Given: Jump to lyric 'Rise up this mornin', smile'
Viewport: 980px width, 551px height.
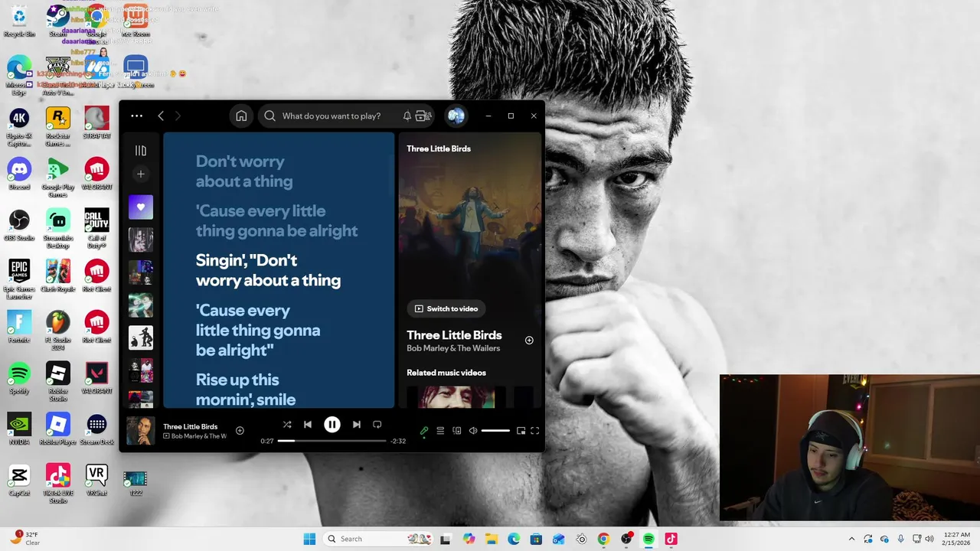Looking at the screenshot, I should click(x=246, y=390).
